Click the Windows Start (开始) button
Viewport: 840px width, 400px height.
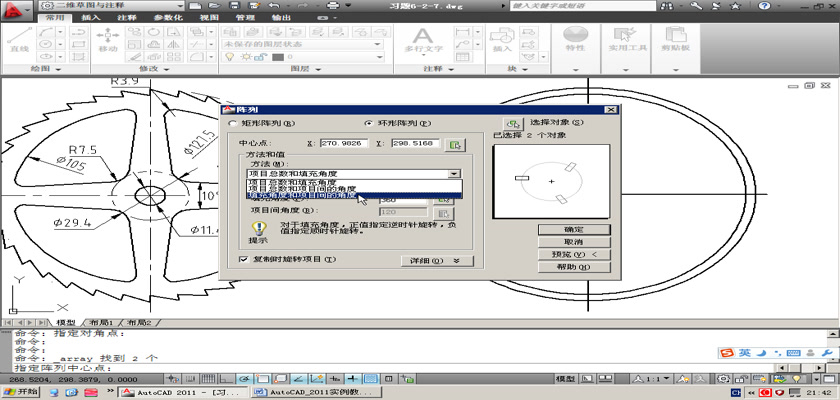click(x=21, y=392)
